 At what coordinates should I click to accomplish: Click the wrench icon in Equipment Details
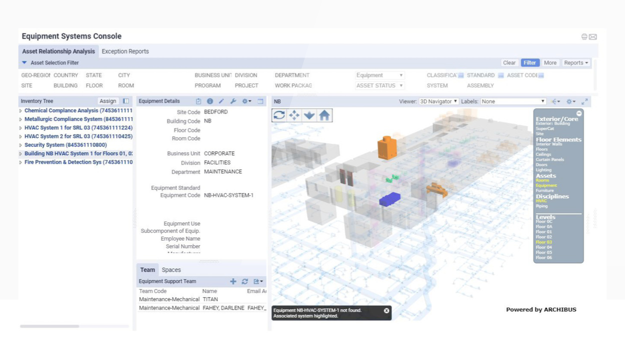point(233,101)
